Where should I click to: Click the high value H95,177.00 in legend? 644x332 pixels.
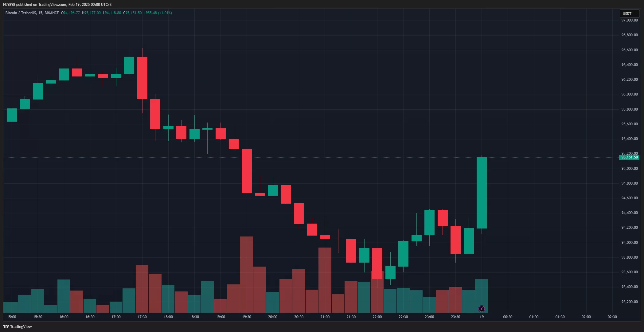[91, 13]
